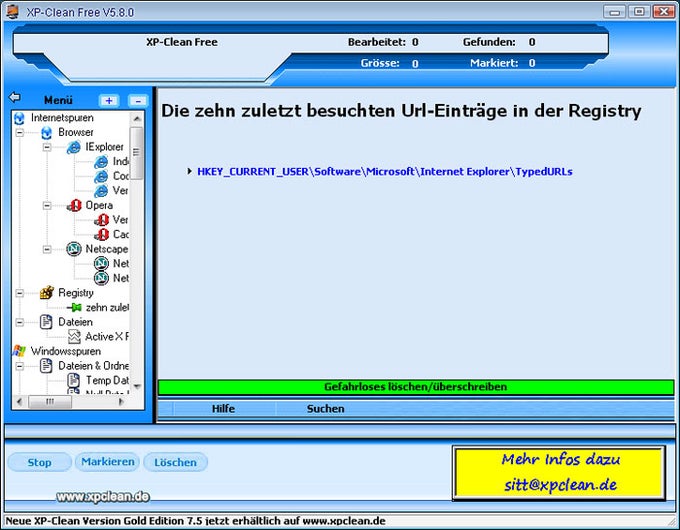Click the Windowsspuren Windows flag icon

(x=19, y=351)
